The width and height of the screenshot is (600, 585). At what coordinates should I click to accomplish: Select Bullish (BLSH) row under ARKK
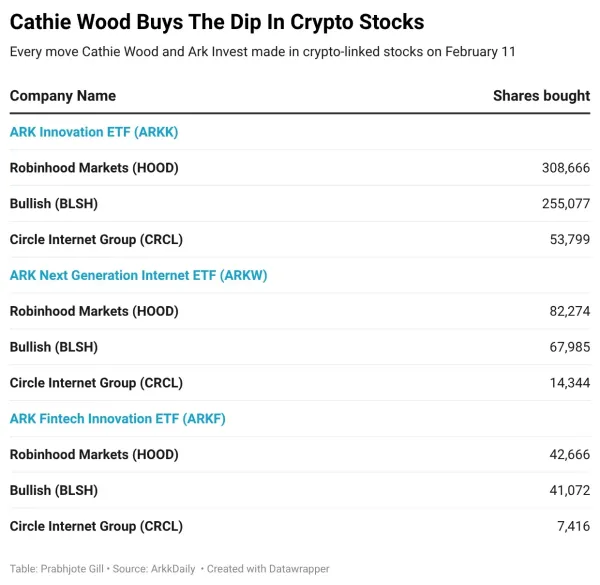click(x=54, y=204)
